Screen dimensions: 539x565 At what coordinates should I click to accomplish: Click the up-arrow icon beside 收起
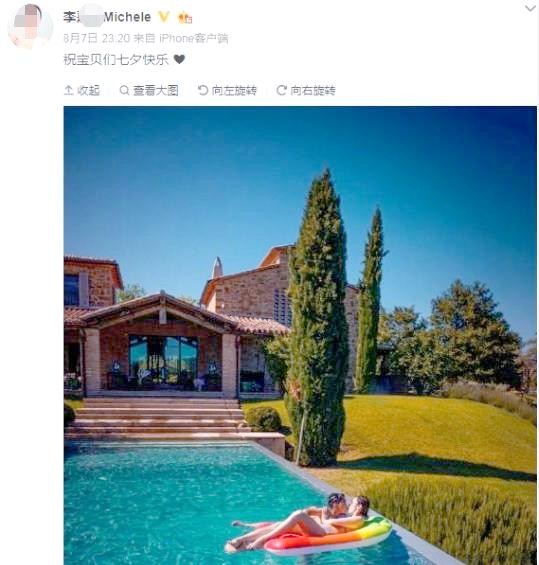[x=68, y=90]
